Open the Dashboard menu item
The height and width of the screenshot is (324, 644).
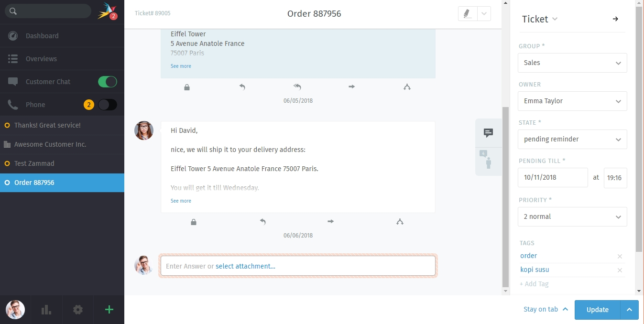click(x=62, y=36)
